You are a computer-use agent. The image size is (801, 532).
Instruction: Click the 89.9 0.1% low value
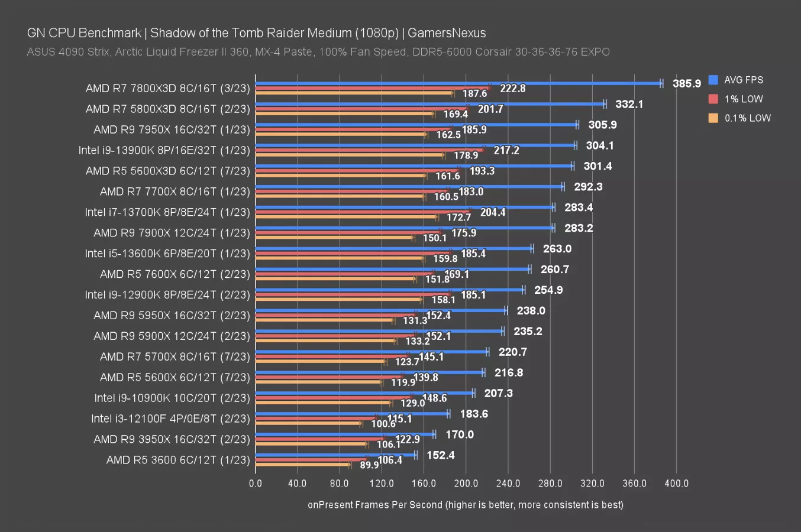coord(369,465)
